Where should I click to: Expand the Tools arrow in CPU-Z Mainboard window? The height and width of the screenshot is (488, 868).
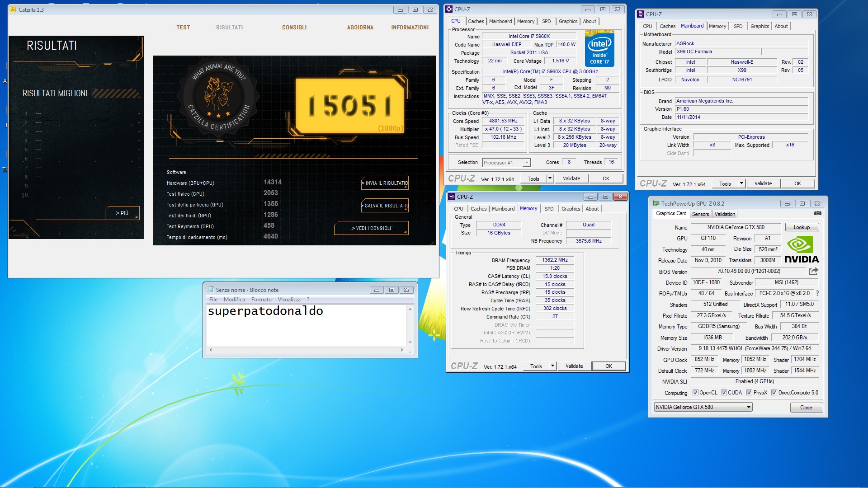[x=742, y=183]
